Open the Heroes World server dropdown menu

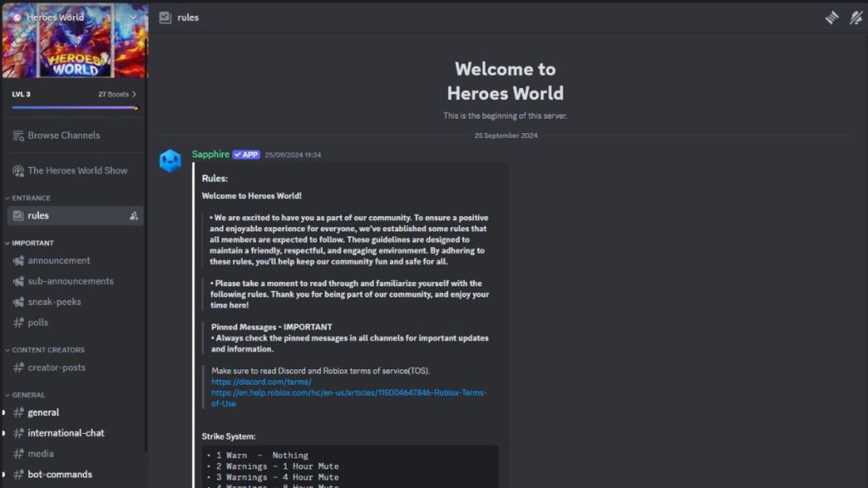click(133, 17)
